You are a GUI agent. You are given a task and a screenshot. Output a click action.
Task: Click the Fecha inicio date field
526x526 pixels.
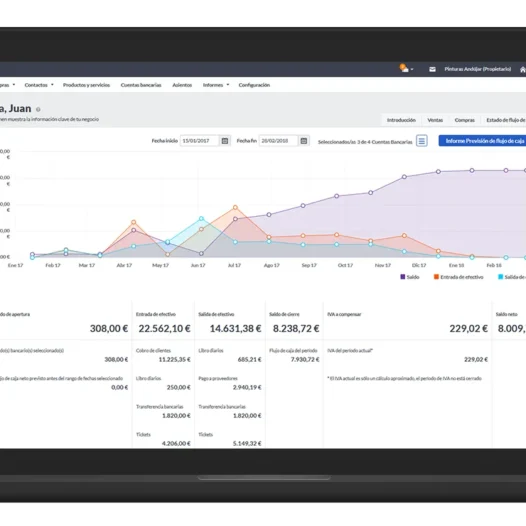pyautogui.click(x=200, y=141)
